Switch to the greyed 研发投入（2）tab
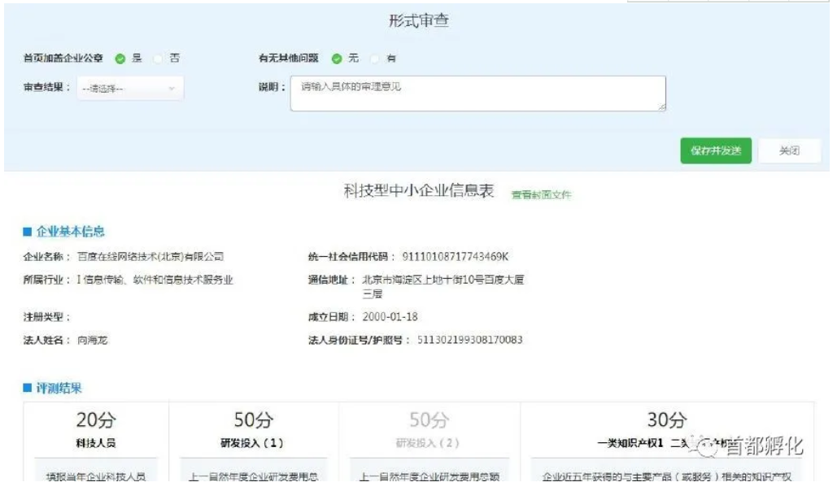The height and width of the screenshot is (504, 837). (429, 429)
